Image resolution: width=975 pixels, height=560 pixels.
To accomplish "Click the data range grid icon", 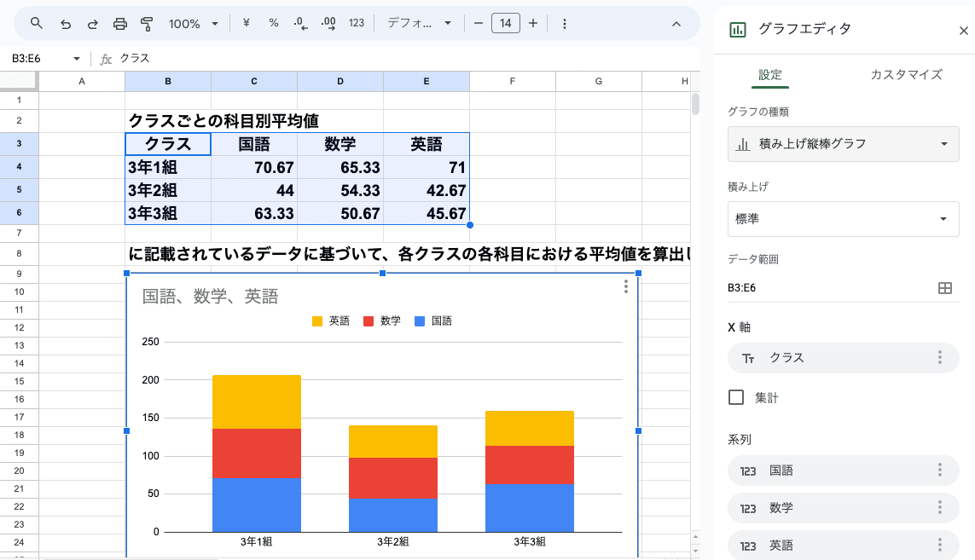I will pyautogui.click(x=945, y=288).
